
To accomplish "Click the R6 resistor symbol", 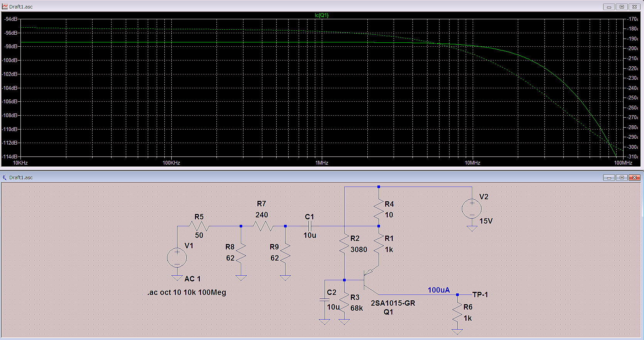I will click(457, 313).
